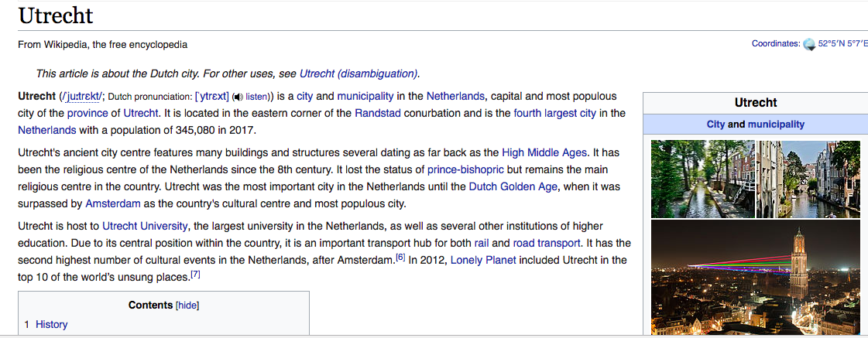Jump to citation reference [7]
868x338 pixels.
195,275
